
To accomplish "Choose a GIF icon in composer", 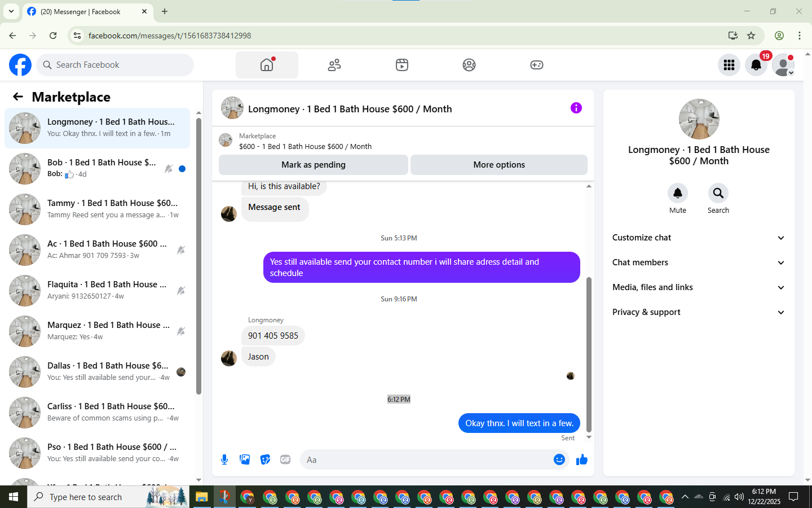I will [x=285, y=459].
